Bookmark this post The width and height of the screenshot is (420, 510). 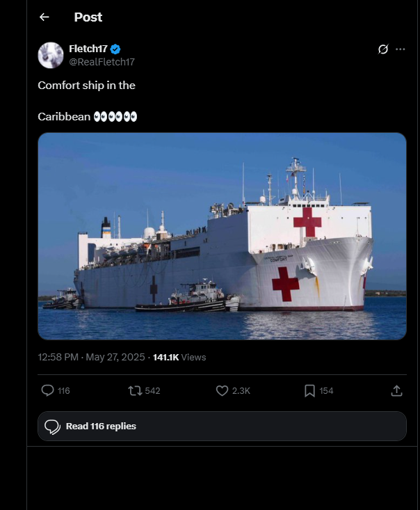310,391
